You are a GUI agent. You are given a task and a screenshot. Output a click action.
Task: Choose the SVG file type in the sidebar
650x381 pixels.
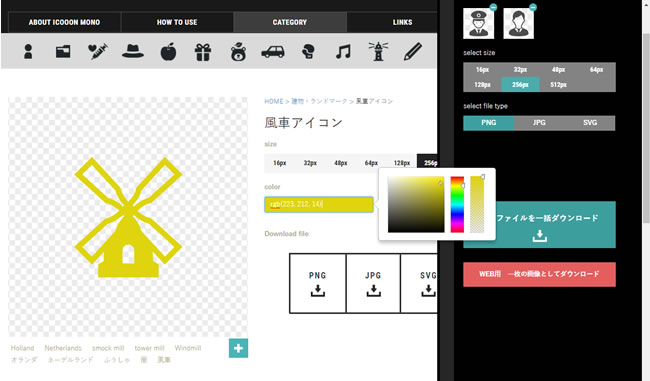click(x=590, y=123)
